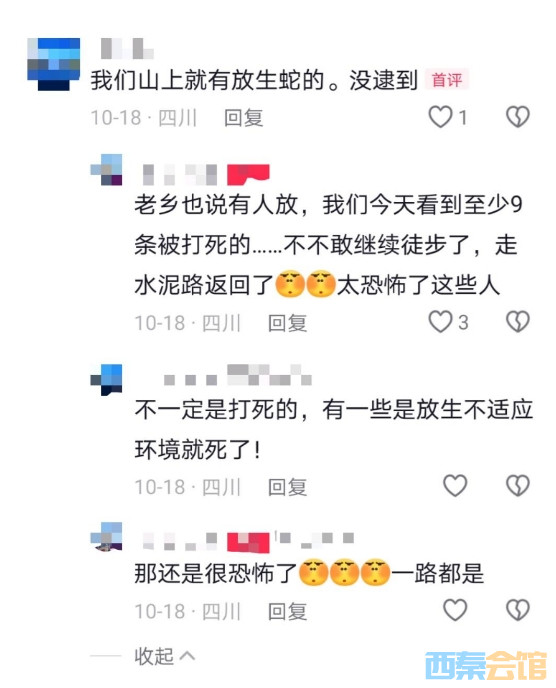Tap the 首评 badge on the first comment

(x=447, y=80)
